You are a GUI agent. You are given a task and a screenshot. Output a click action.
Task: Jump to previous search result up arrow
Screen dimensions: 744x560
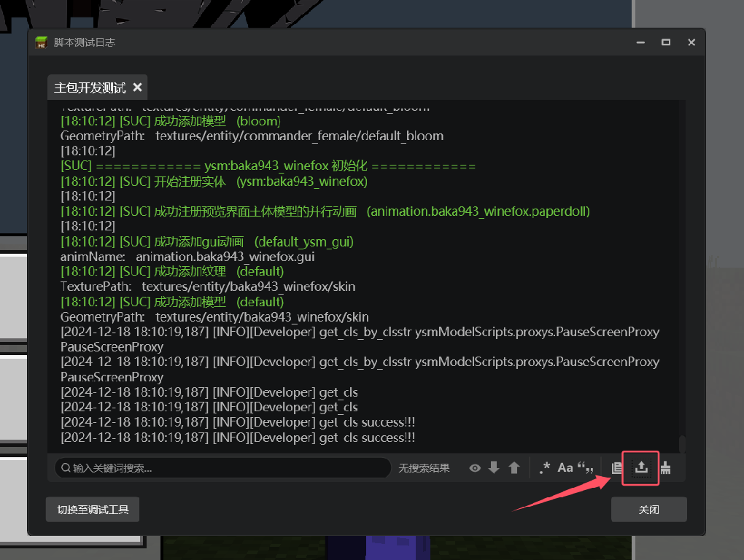(514, 468)
